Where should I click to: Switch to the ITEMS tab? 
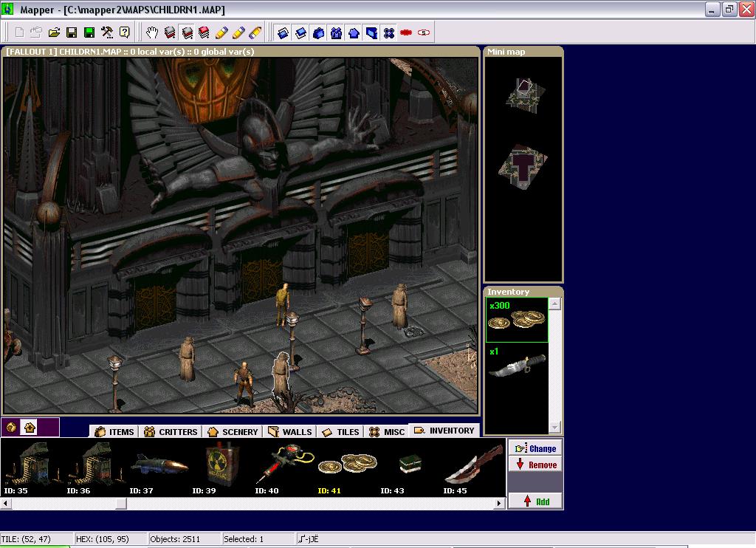coord(114,432)
